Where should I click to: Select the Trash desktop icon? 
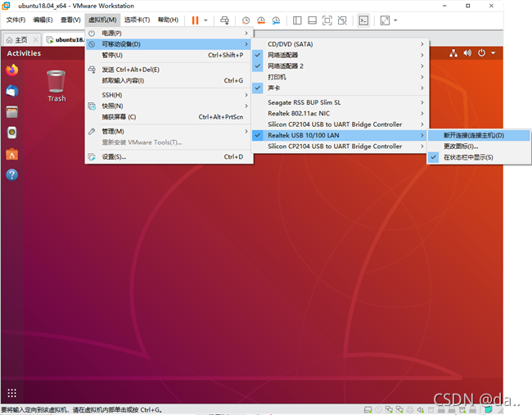click(x=56, y=86)
